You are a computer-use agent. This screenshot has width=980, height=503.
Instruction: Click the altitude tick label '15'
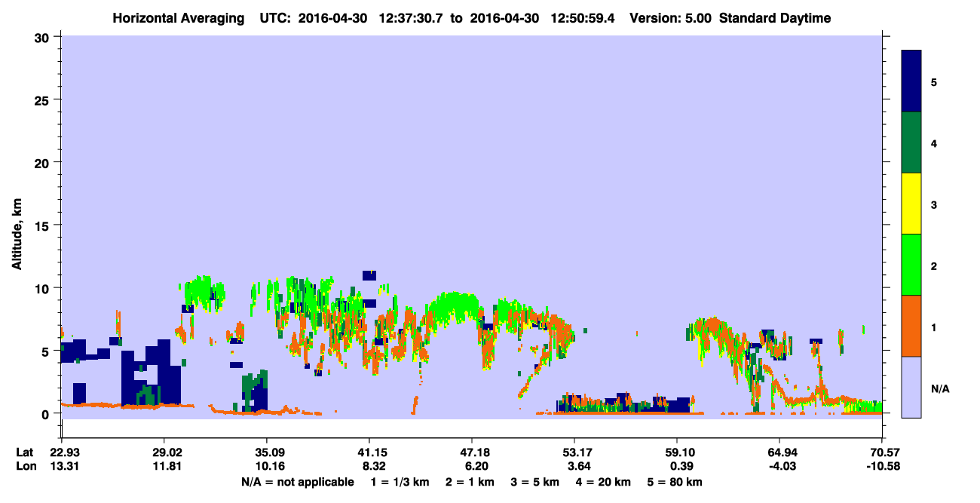44,225
